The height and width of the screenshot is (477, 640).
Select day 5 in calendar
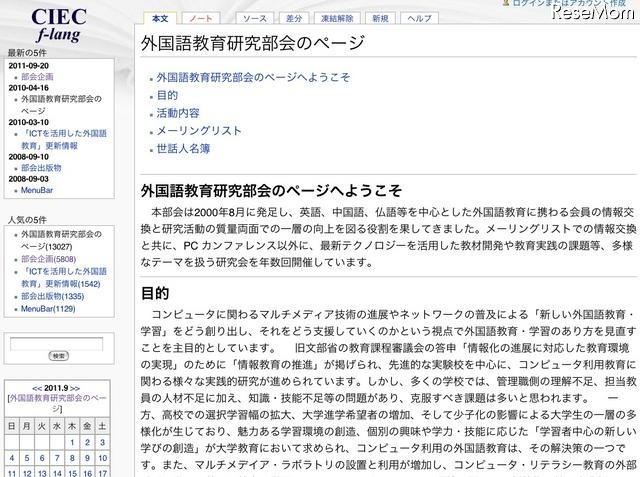pyautogui.click(x=27, y=458)
